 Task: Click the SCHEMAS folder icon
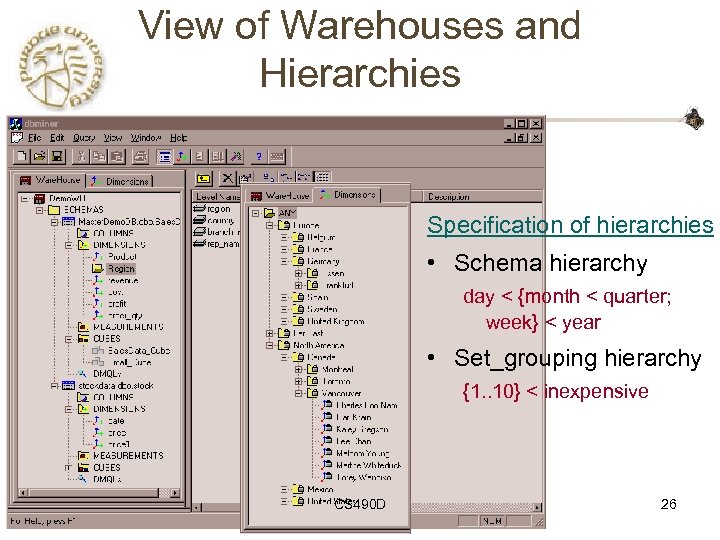(x=55, y=210)
